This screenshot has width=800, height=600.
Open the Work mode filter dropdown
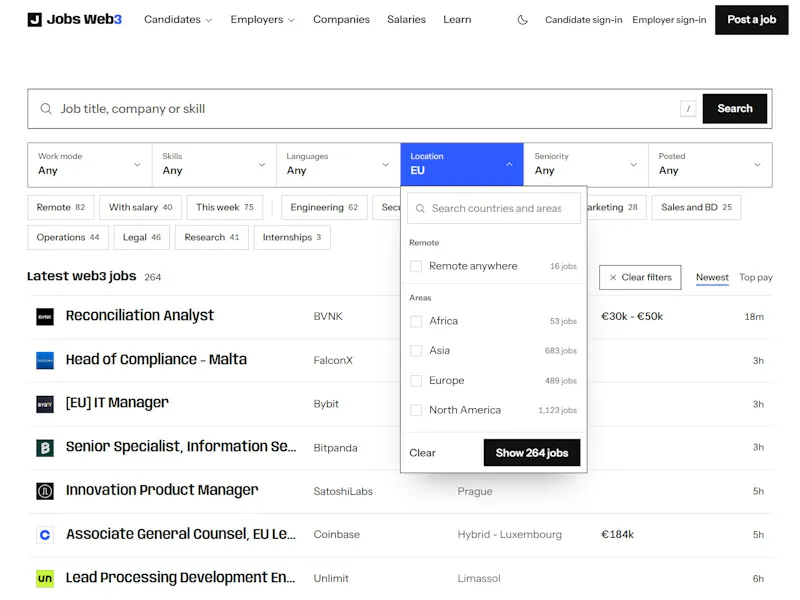(x=90, y=165)
